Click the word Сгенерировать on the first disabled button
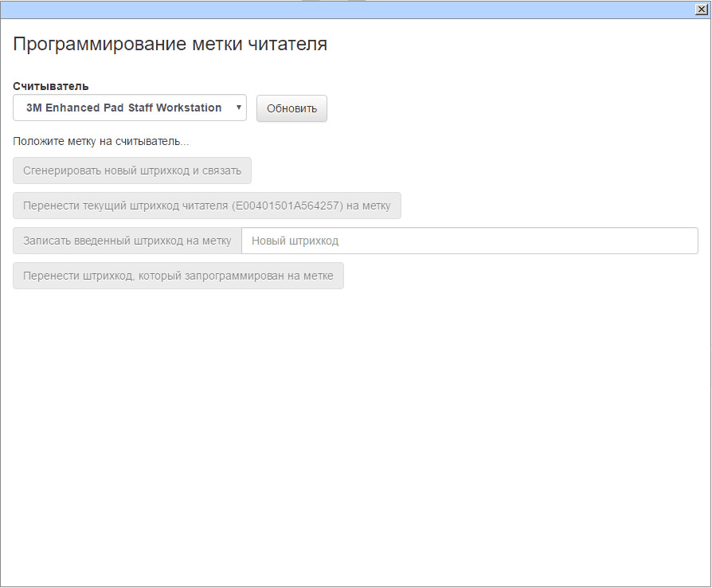This screenshot has height=588, width=712. pyautogui.click(x=62, y=171)
